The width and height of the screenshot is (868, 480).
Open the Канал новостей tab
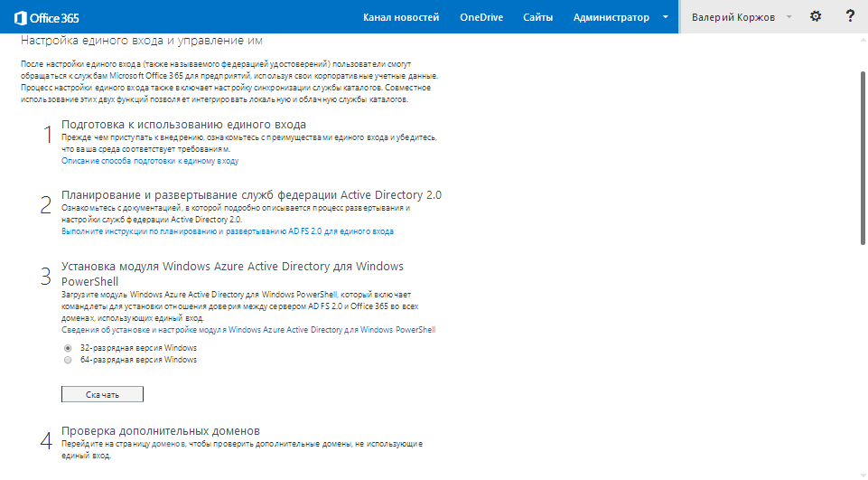click(x=401, y=17)
